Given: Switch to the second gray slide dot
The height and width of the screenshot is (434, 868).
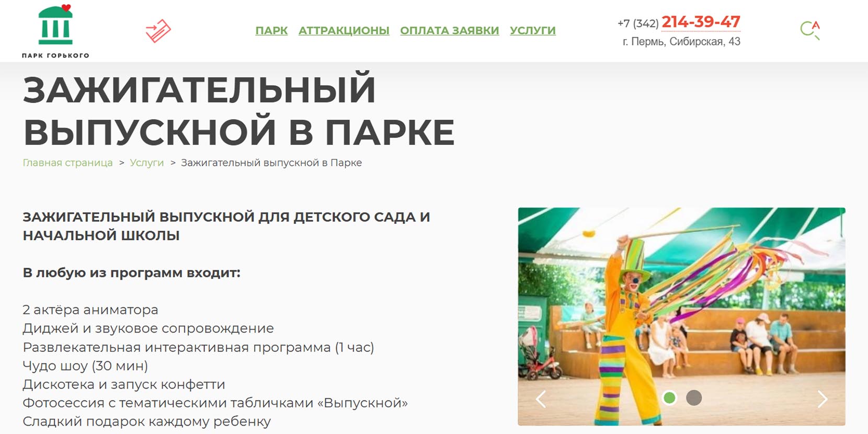Looking at the screenshot, I should coord(694,398).
